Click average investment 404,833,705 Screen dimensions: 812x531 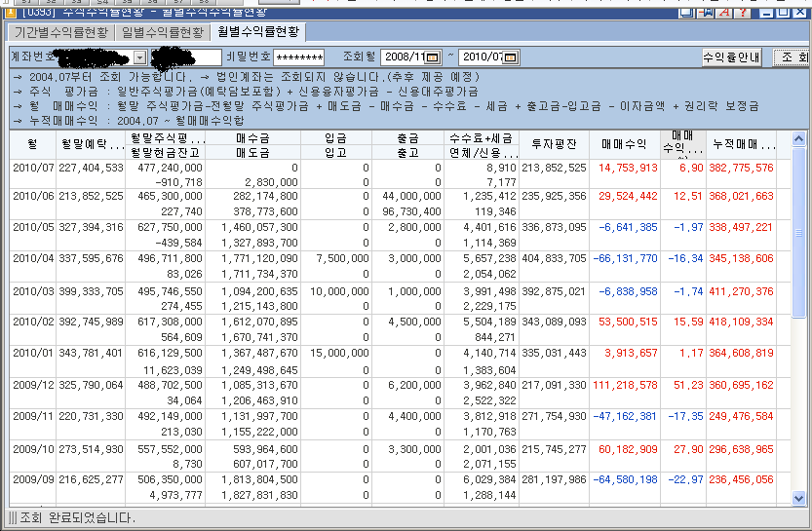coord(554,258)
